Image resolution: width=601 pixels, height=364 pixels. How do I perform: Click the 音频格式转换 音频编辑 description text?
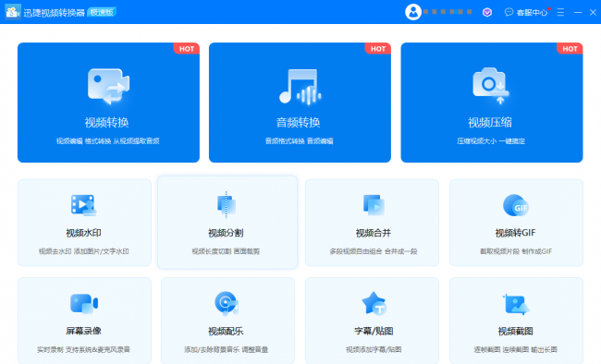(299, 141)
